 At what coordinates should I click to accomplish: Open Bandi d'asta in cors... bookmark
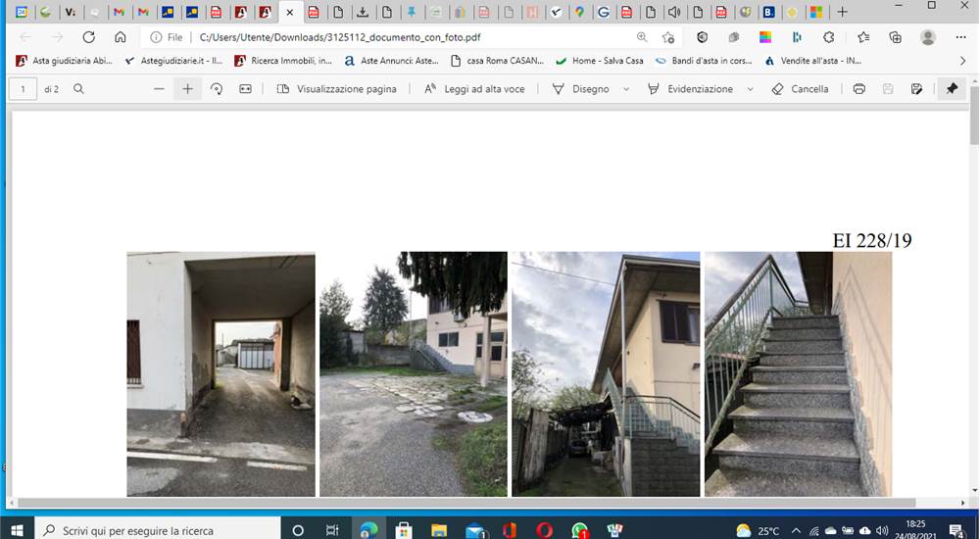(x=703, y=61)
